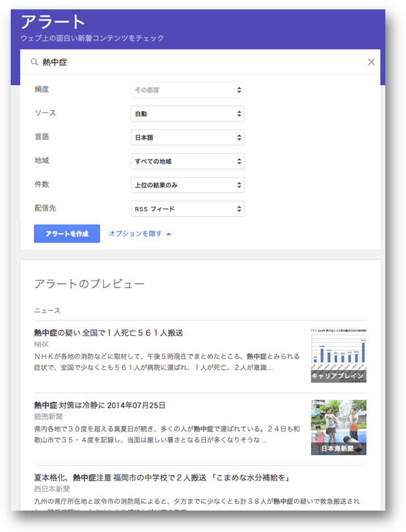Open the 日本海新聞 fountain photo thumbnail
Viewport: 406px width, 532px height.
point(338,427)
